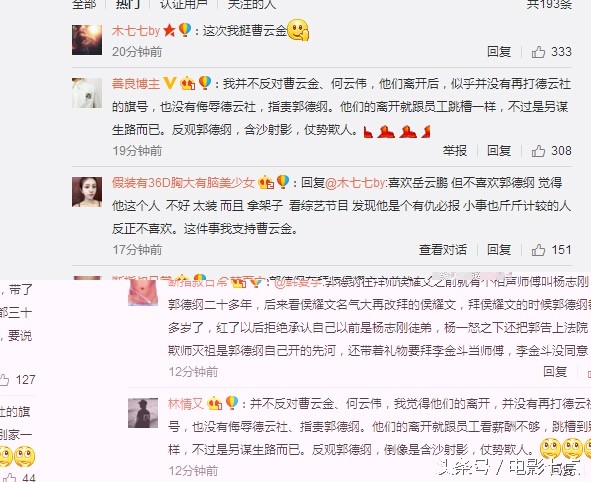The image size is (591, 482).
Task: Click 举报 on 善良博主's comment
Action: [x=455, y=151]
